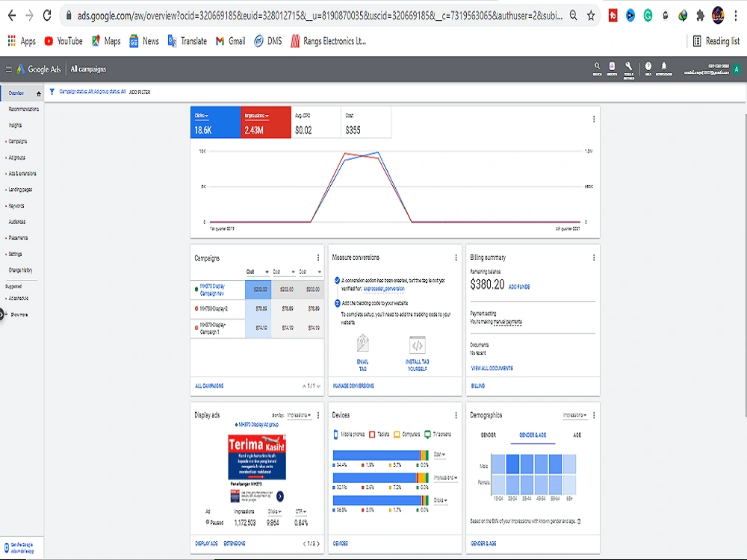
Task: Click the blue arrow on the display ad preview
Action: 280,497
